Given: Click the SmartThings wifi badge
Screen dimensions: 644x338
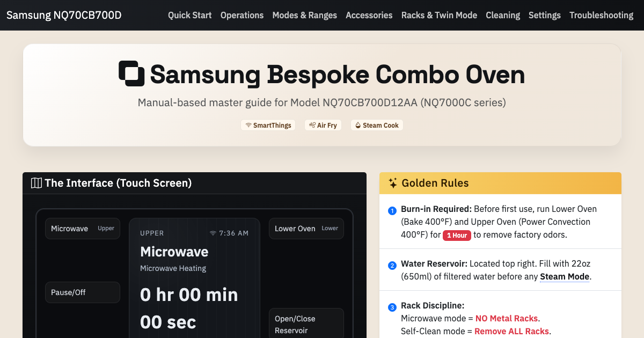Looking at the screenshot, I should tap(268, 125).
